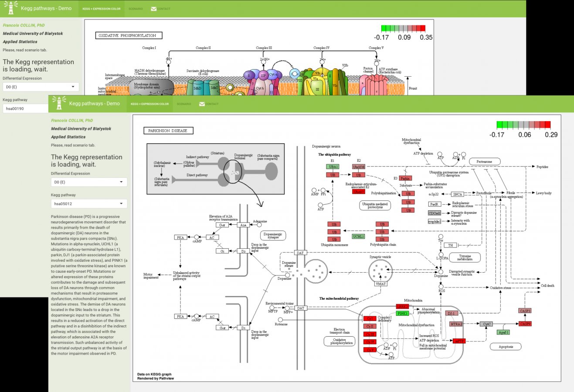Viewport: 574px width, 392px height.
Task: Select the Kegg + Expression Color tab in the front window
Action: [149, 104]
